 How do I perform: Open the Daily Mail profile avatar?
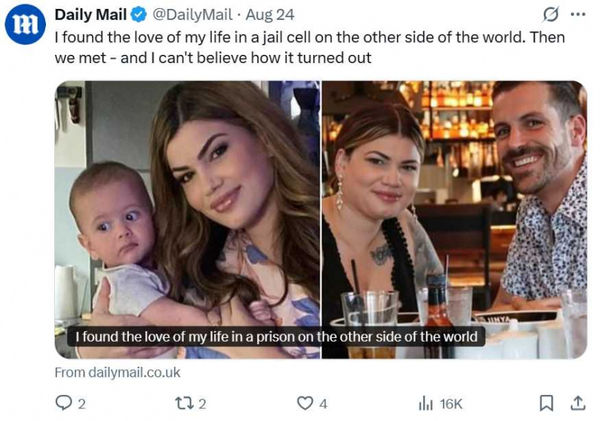pos(26,25)
